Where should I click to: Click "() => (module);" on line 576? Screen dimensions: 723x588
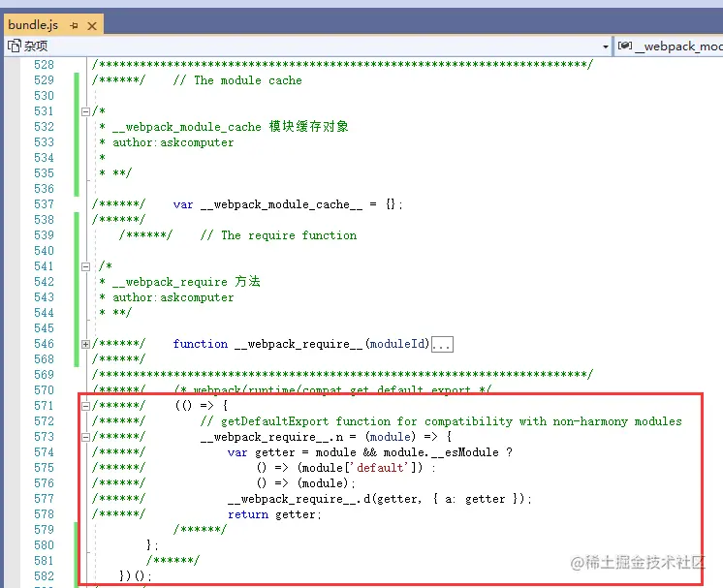(306, 483)
